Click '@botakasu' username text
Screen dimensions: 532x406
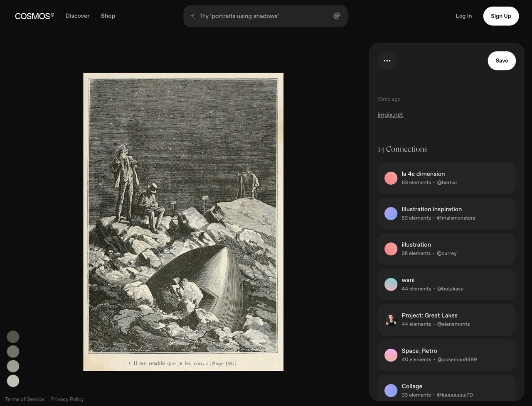[451, 289]
